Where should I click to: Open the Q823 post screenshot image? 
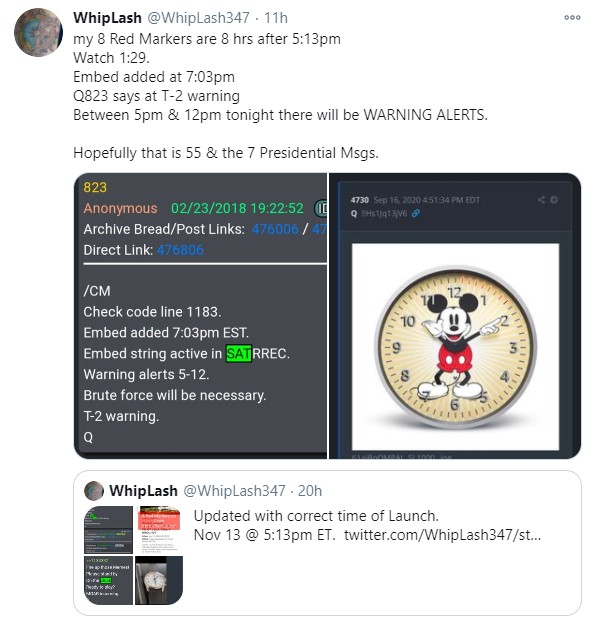point(200,316)
